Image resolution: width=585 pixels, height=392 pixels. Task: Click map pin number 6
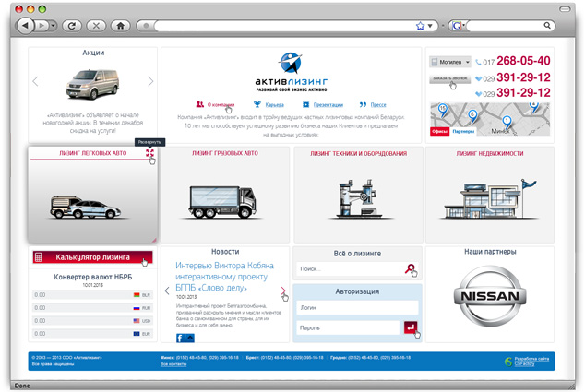point(472,115)
